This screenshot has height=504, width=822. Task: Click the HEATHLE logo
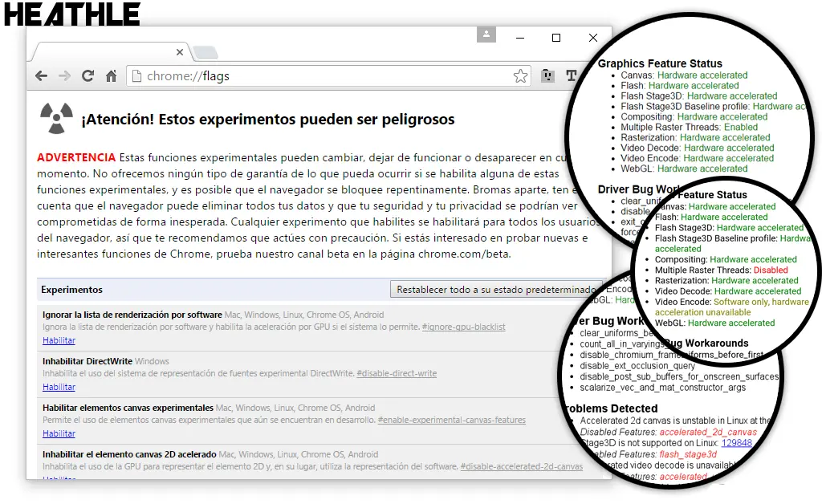[x=71, y=14]
